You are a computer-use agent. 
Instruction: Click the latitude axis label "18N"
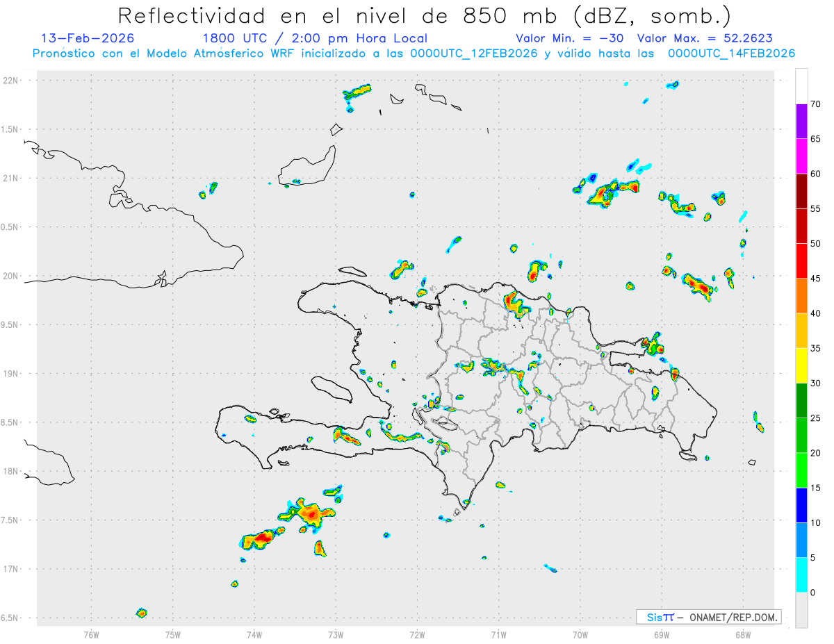(x=11, y=471)
